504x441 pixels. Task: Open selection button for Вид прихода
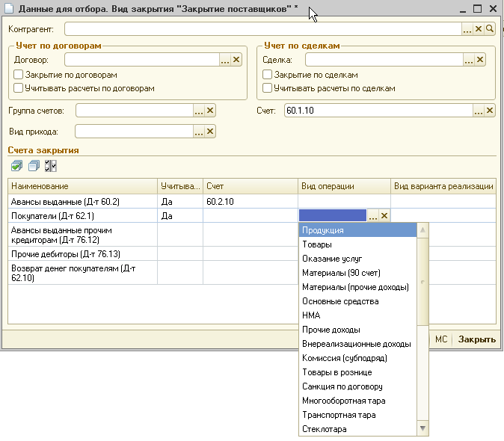199,132
